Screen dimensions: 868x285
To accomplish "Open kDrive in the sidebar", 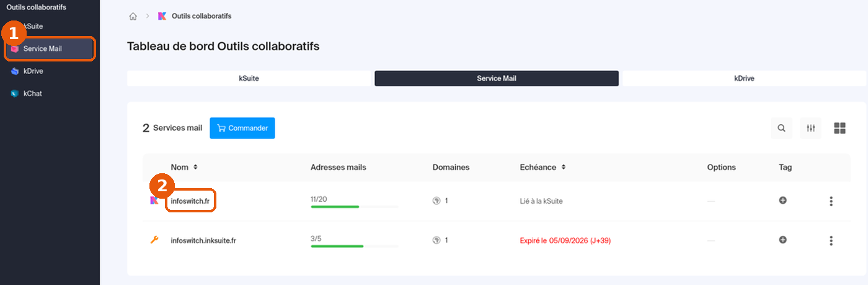I will (33, 71).
